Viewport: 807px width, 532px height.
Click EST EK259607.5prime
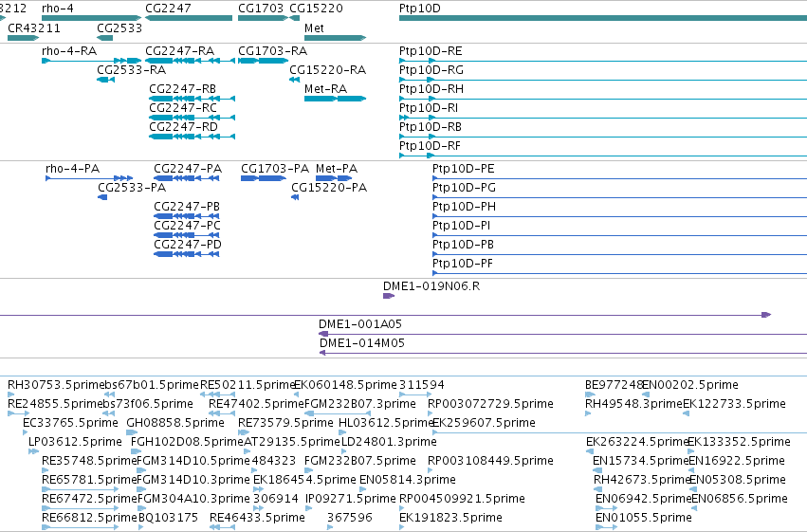[x=619, y=432]
